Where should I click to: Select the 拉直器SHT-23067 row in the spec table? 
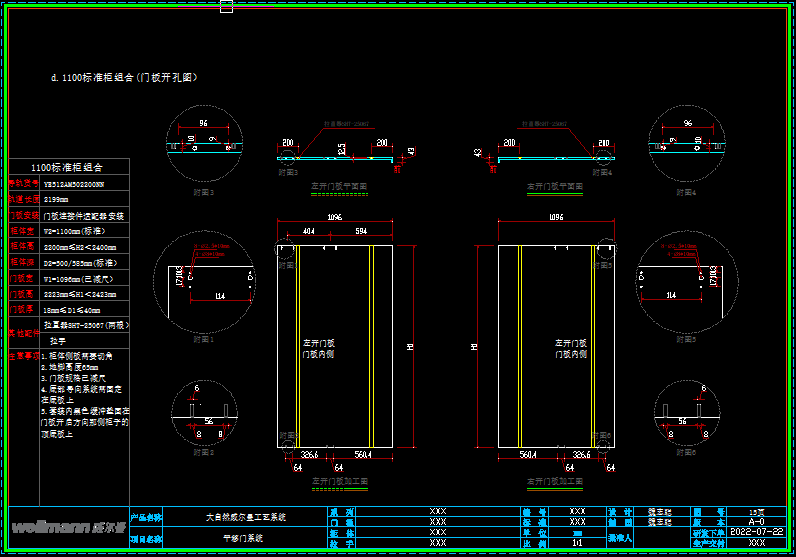[85, 325]
